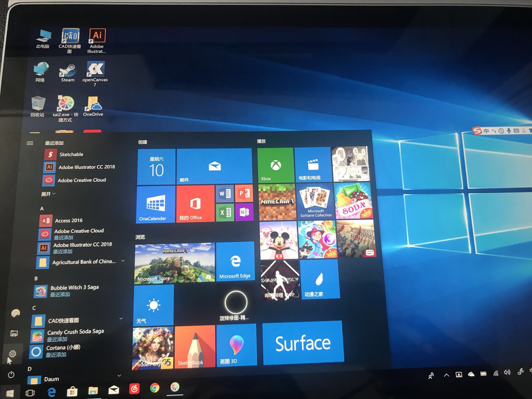Viewport: 532px width, 399px height.
Task: Jump to letter B section header
Action: point(36,279)
